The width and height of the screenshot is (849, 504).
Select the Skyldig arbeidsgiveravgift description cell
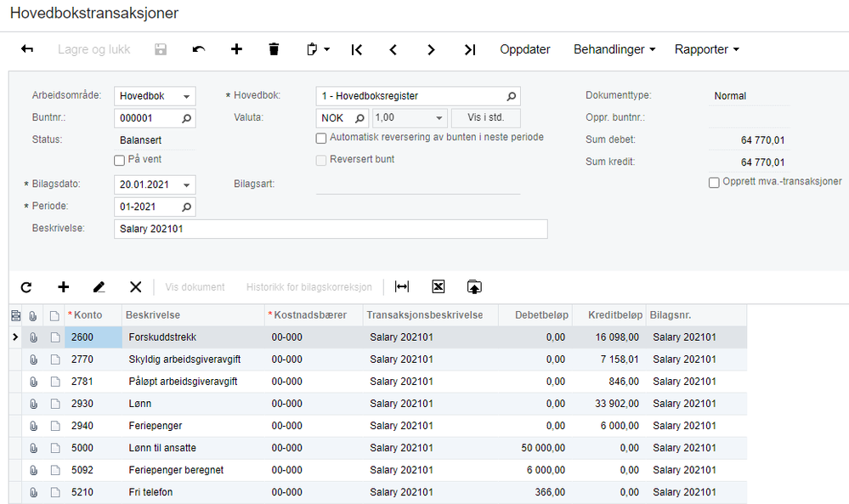coord(193,360)
